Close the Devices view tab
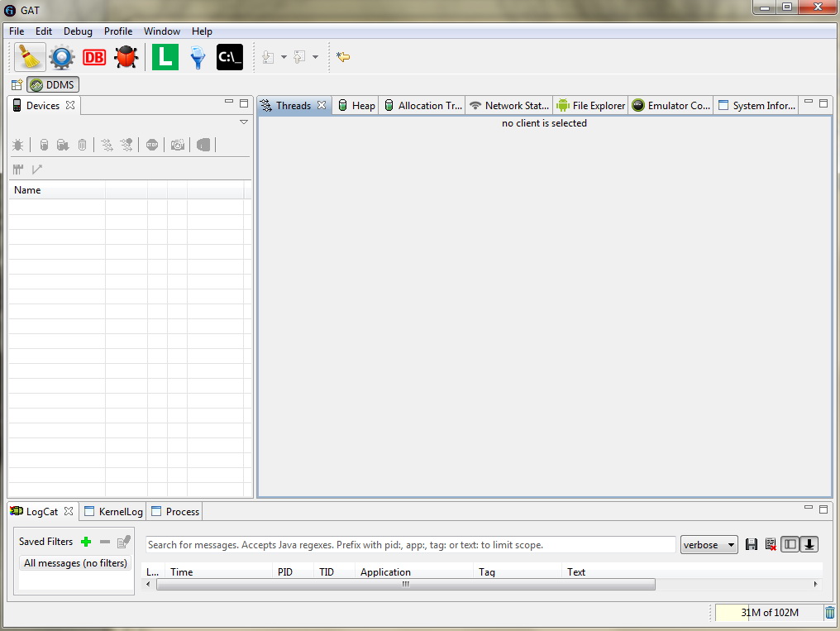This screenshot has height=631, width=840. coord(70,105)
